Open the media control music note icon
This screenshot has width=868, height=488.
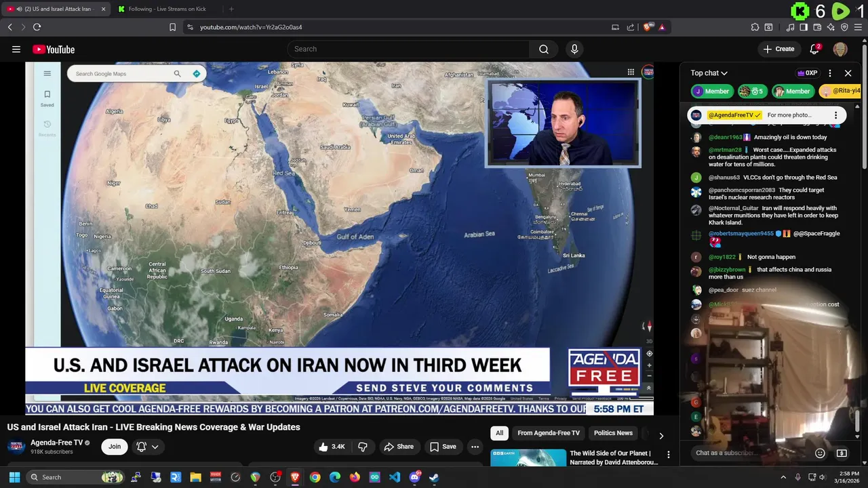point(790,27)
